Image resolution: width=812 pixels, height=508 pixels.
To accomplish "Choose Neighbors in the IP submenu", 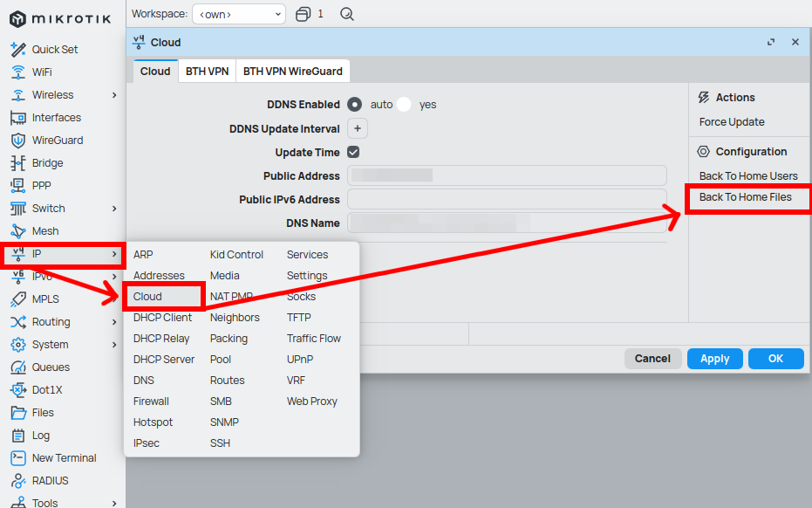I will pos(235,317).
